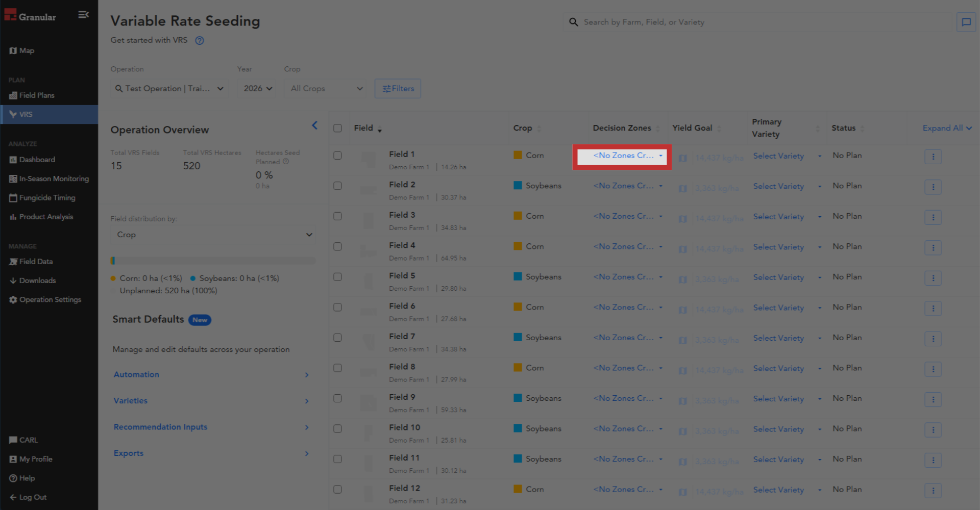Click the map icon next to Field 2 yield goal
This screenshot has width=980, height=510.
coord(683,189)
